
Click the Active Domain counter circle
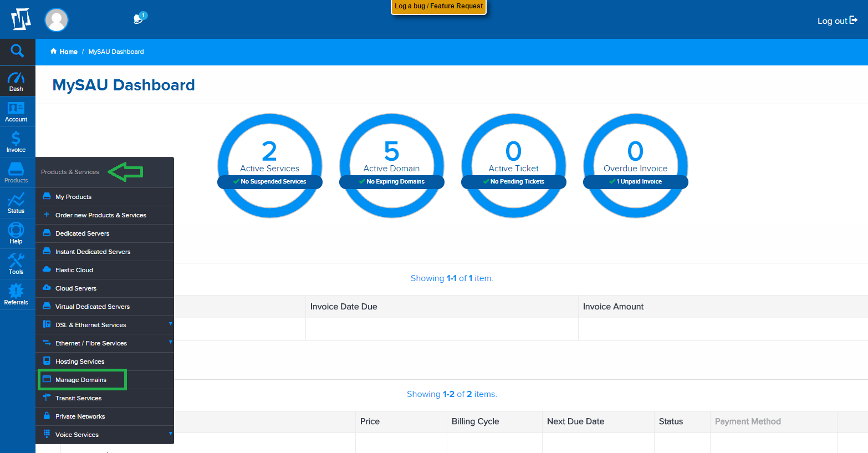pos(391,165)
